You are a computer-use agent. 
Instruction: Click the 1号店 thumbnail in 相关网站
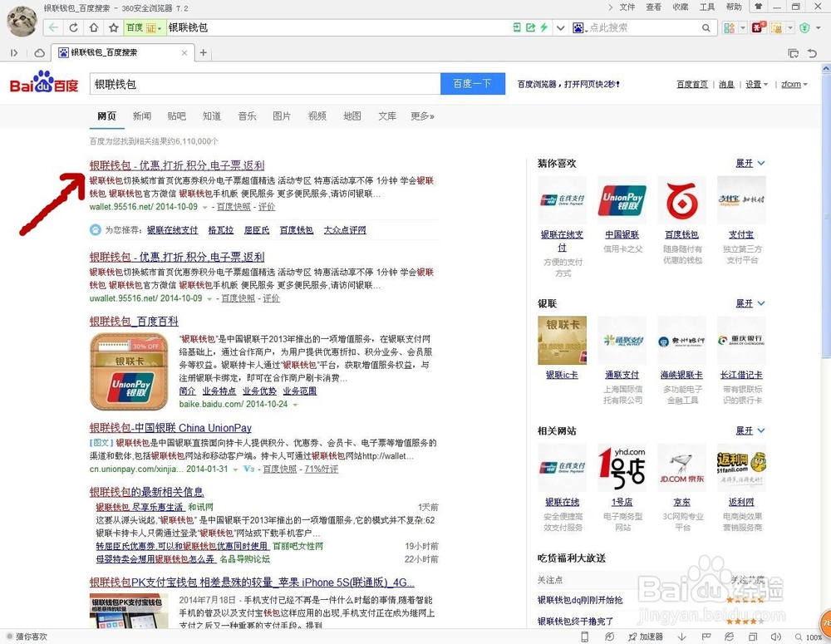coord(622,467)
